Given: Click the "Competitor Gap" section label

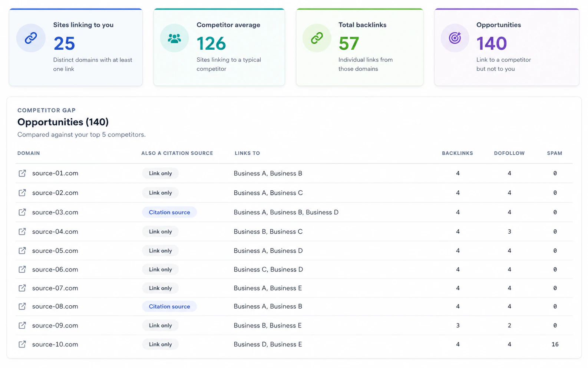Looking at the screenshot, I should click(47, 110).
